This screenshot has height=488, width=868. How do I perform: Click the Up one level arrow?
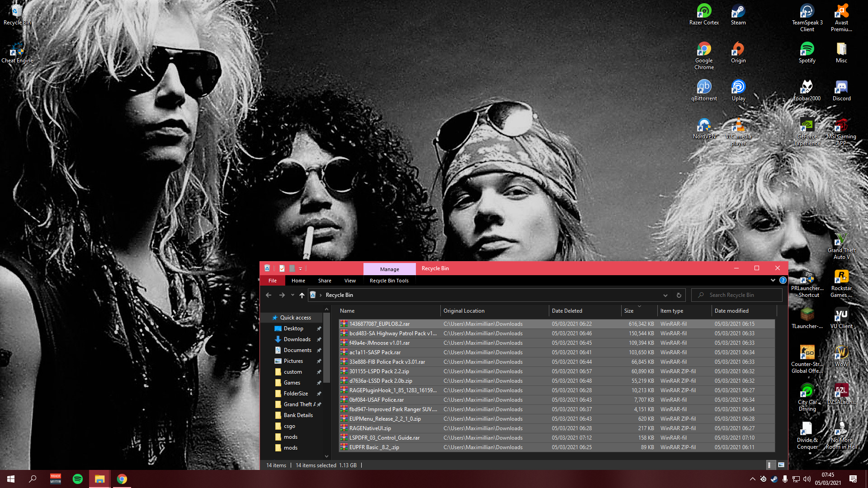tap(302, 295)
